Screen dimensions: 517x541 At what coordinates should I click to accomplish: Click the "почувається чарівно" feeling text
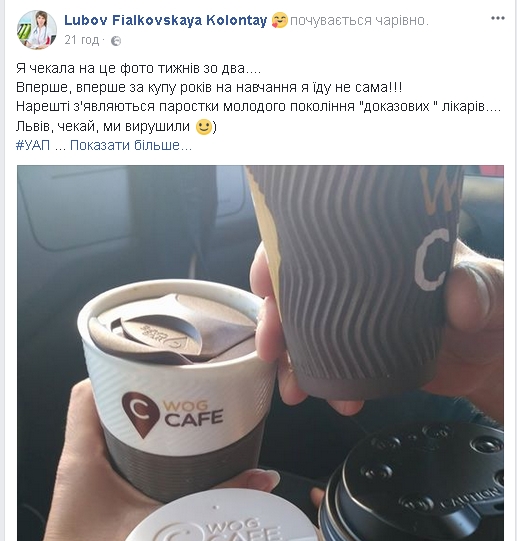pyautogui.click(x=359, y=21)
